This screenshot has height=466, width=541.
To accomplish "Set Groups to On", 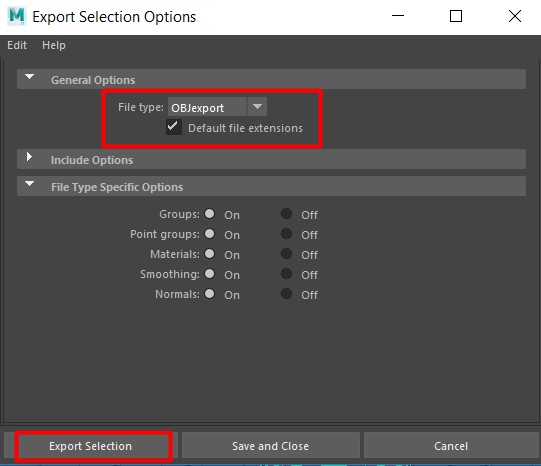I will click(209, 214).
